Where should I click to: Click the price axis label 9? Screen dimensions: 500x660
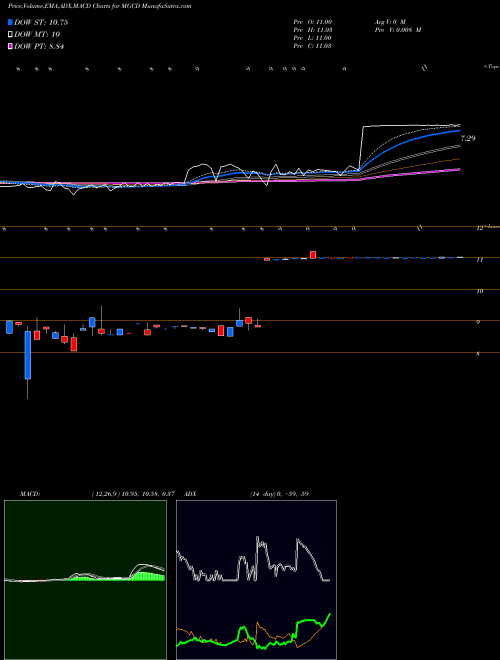coord(478,323)
